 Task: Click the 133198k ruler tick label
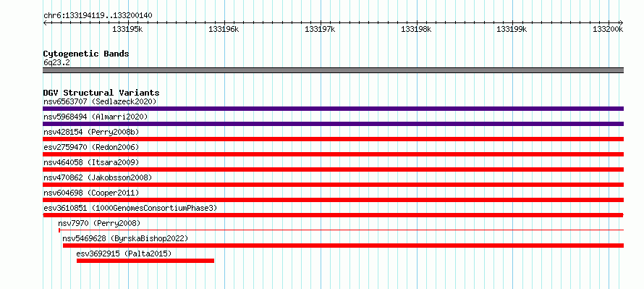tap(416, 29)
